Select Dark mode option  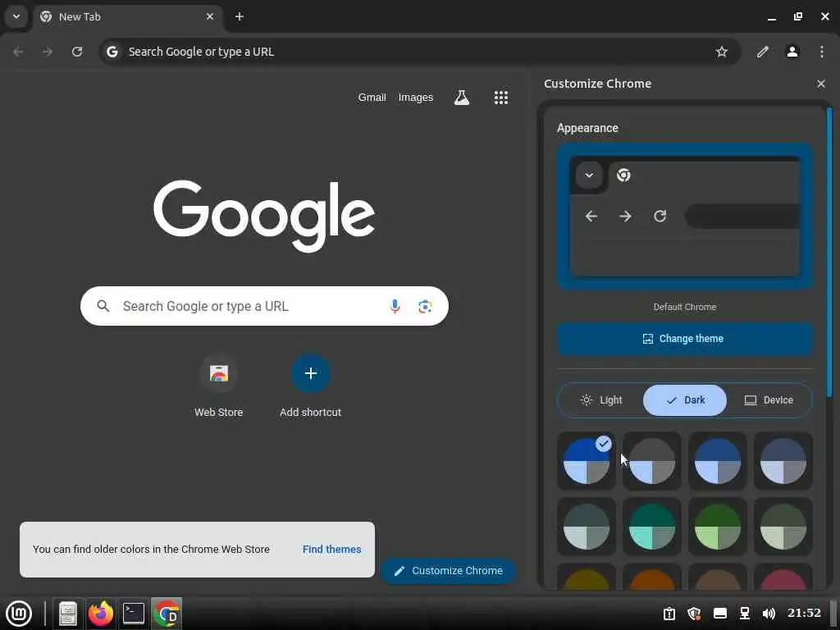685,400
